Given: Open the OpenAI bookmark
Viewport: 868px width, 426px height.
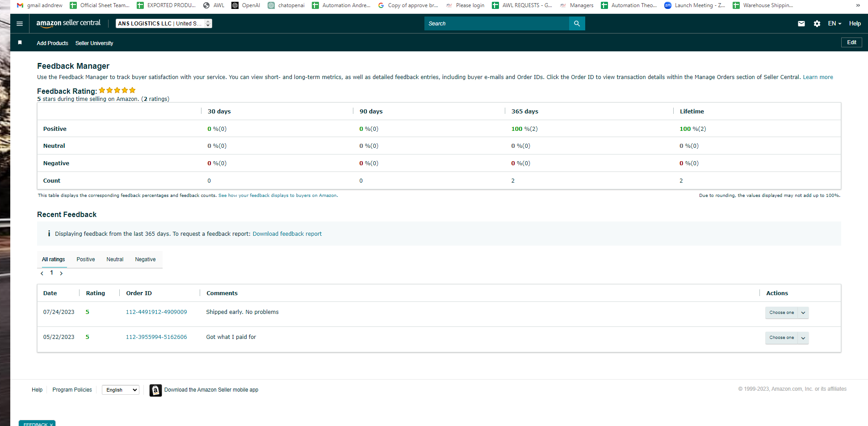Looking at the screenshot, I should tap(246, 5).
